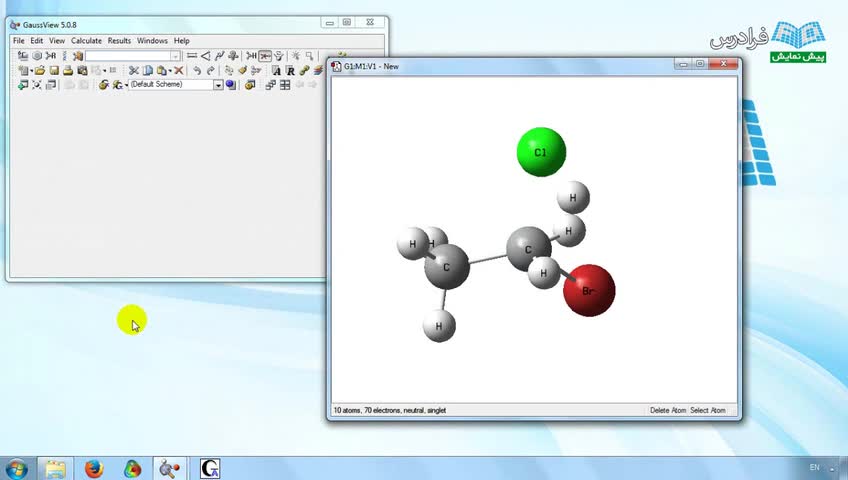This screenshot has height=480, width=848.
Task: Activate the Add Valence tool
Action: click(251, 56)
